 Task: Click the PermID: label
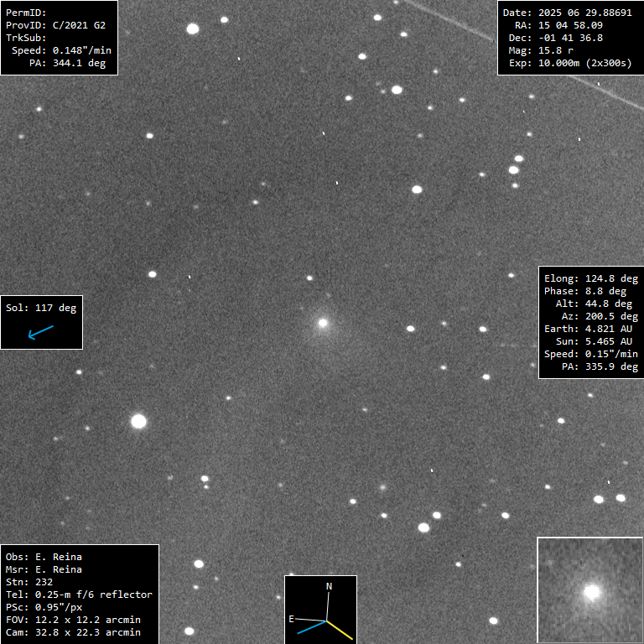(26, 13)
